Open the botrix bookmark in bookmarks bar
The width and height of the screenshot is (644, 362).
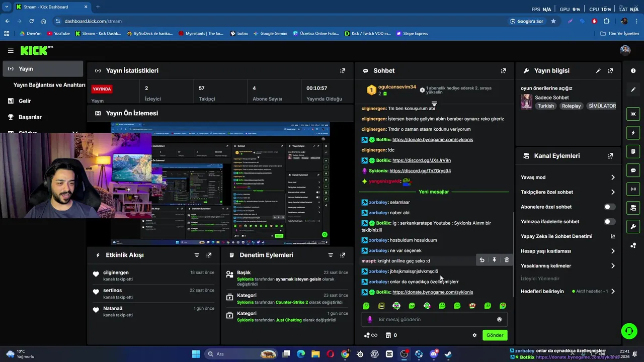239,33
